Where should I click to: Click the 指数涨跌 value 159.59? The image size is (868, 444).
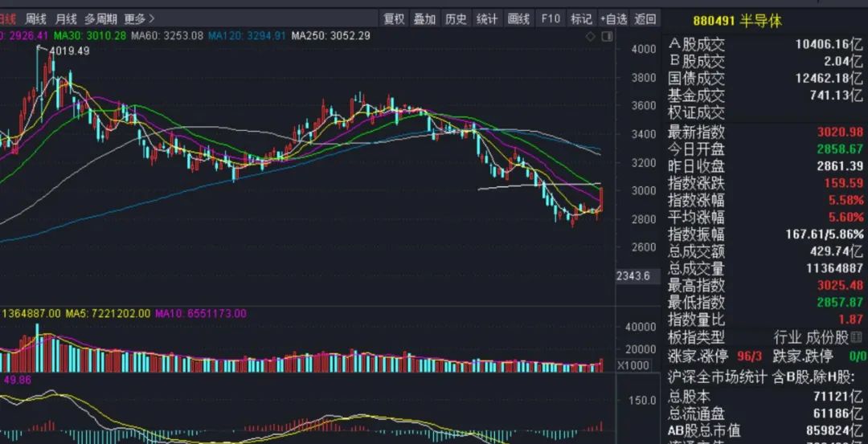(844, 183)
